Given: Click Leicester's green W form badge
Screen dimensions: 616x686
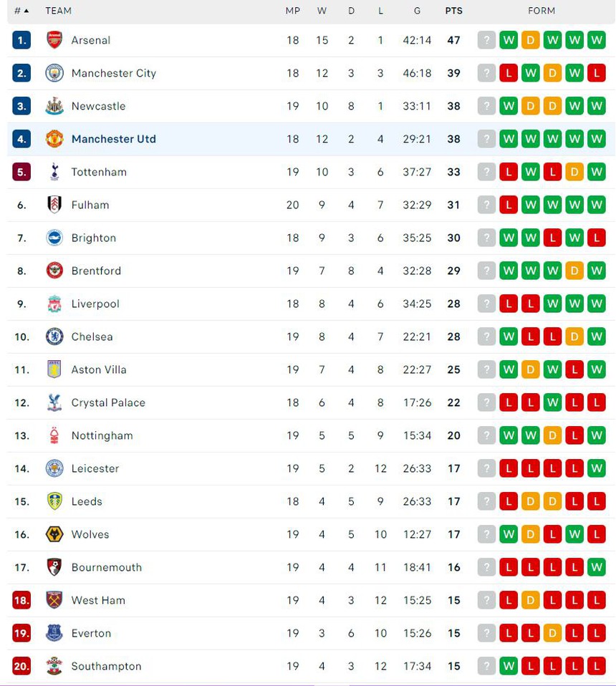Looking at the screenshot, I should coord(597,468).
